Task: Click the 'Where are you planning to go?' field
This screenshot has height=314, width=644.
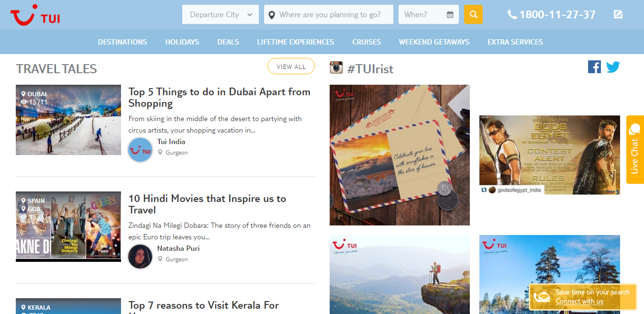Action: (329, 14)
